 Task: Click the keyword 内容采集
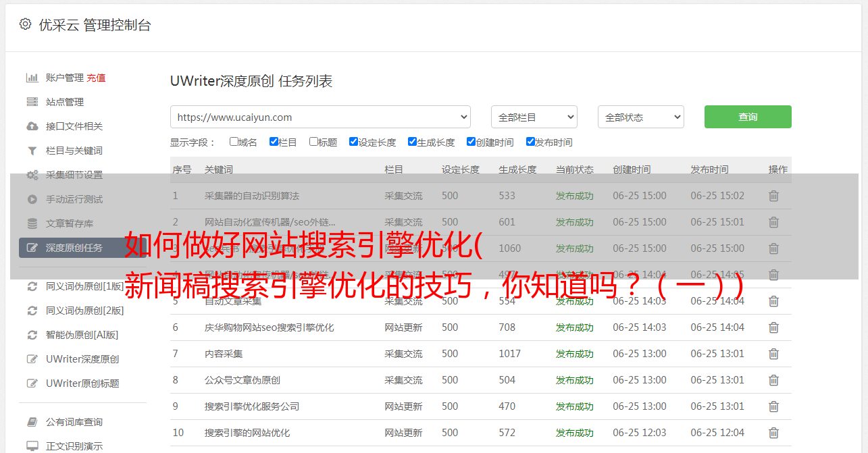pos(224,354)
